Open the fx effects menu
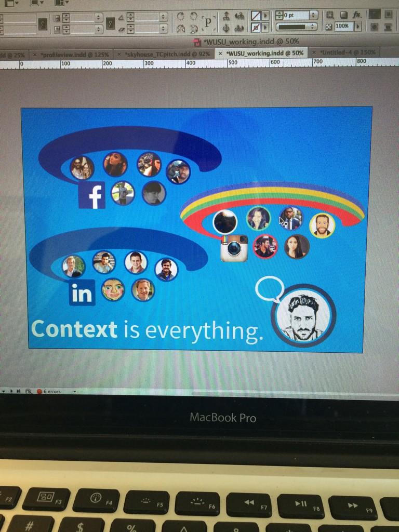This screenshot has width=399, height=532. 357,15
